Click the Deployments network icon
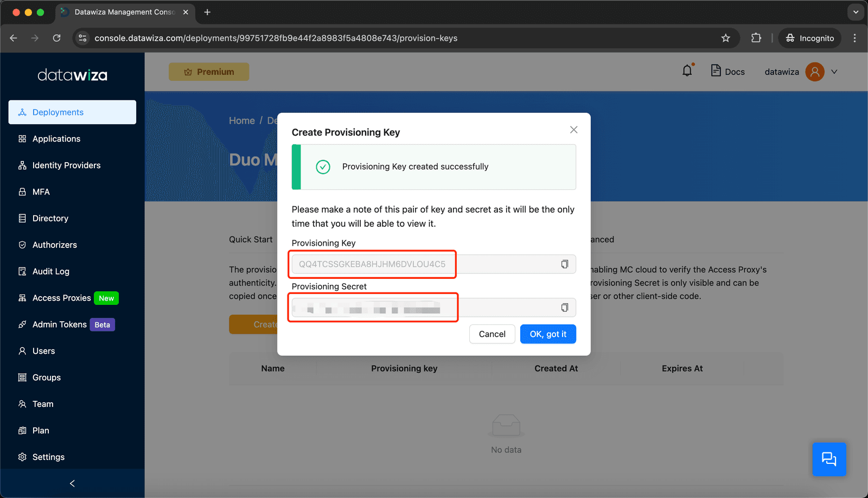868x498 pixels. [x=22, y=112]
